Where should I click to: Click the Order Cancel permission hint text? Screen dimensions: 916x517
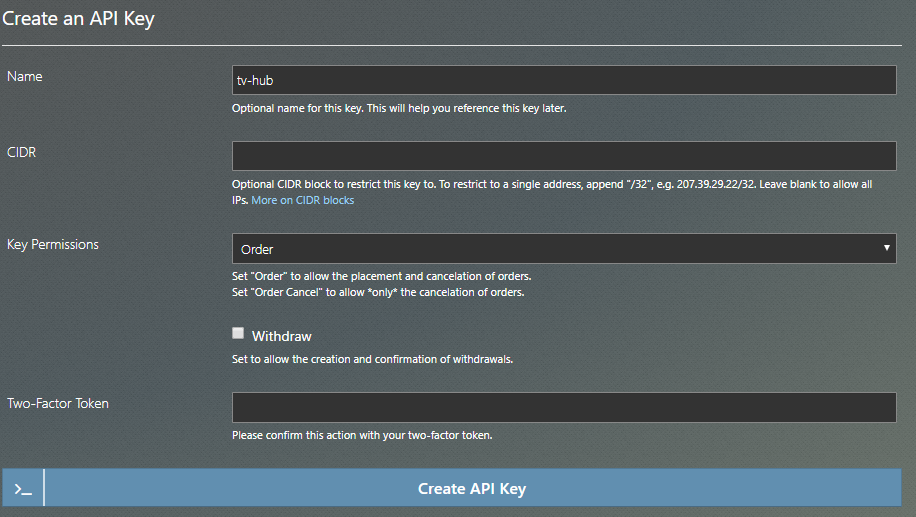coord(378,292)
